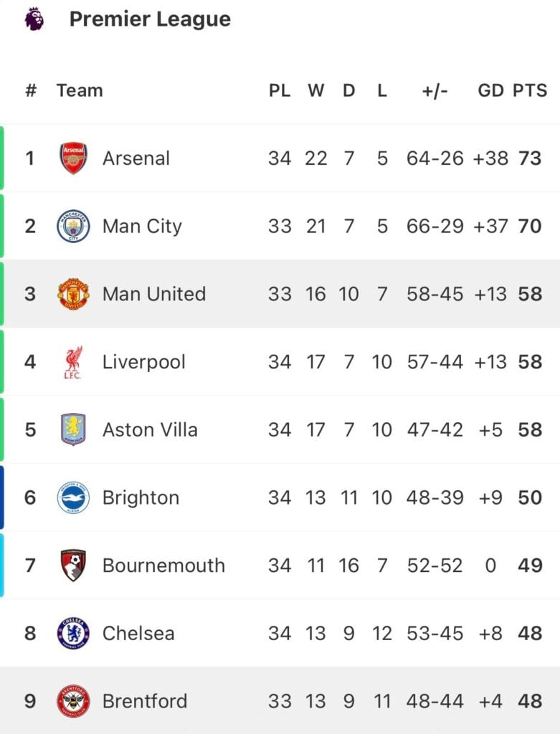Tap the Bournemouth club crest
560x734 pixels.
pos(74,566)
